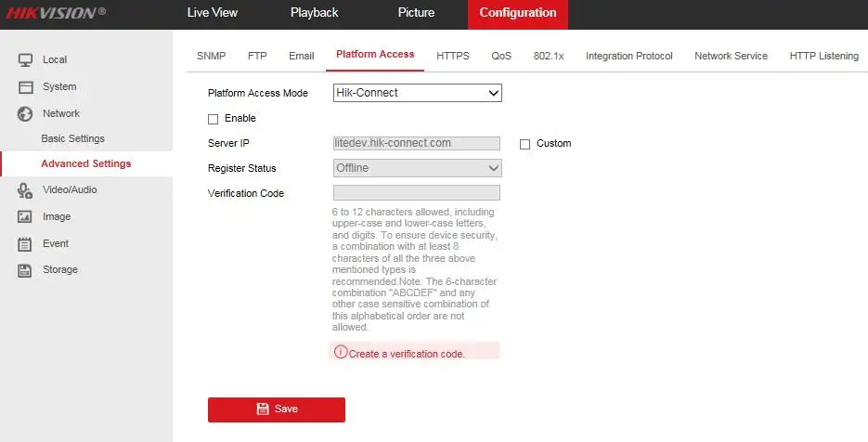Viewport: 868px width, 442px height.
Task: Tick the Enable checkbox
Action: point(214,119)
